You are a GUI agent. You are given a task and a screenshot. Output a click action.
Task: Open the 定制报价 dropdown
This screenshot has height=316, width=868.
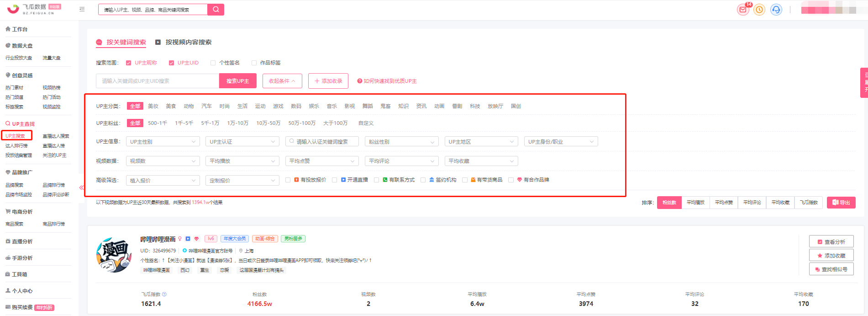pos(242,181)
